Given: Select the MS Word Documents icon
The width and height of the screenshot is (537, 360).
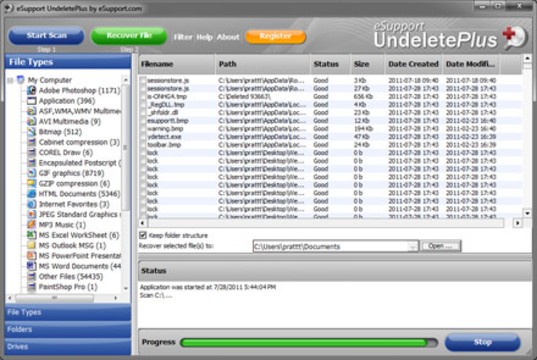Looking at the screenshot, I should [32, 266].
